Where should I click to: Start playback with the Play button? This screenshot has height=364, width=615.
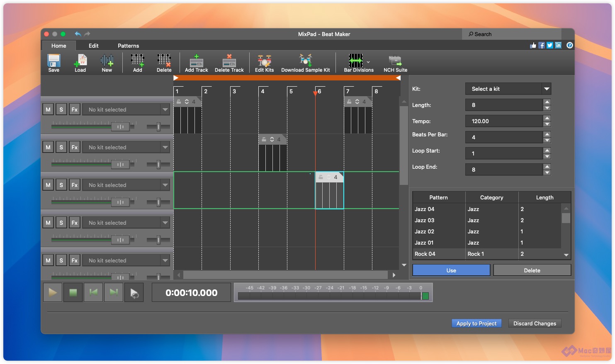pyautogui.click(x=53, y=292)
